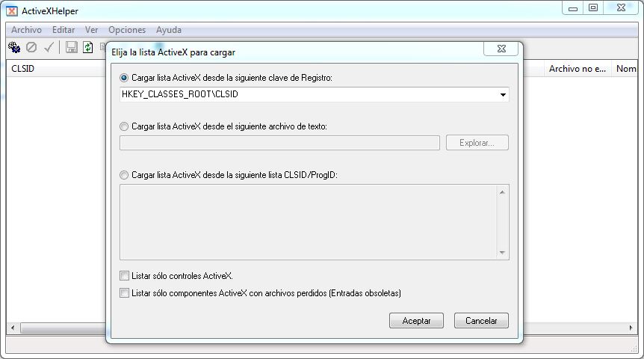Open the HKEY_CLASSES_ROOT\CLSID dropdown arrow
This screenshot has height=359, width=644.
pyautogui.click(x=503, y=94)
